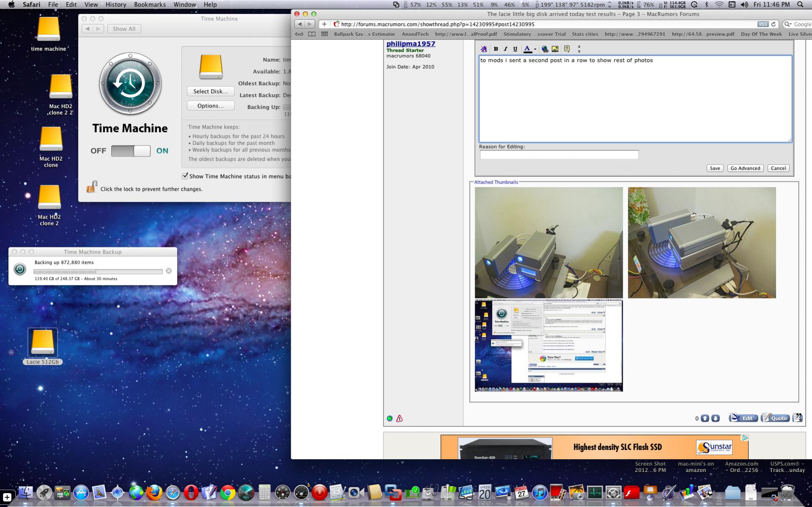812x507 pixels.
Task: Click the multi-quote icon beside Quote
Action: pos(798,418)
